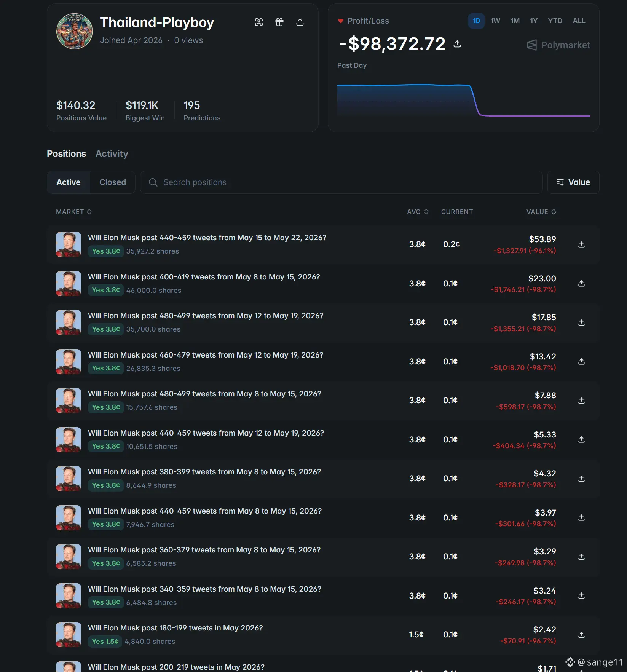Open market: 340-359 tweets May 8 to May 15
The height and width of the screenshot is (672, 627).
205,589
